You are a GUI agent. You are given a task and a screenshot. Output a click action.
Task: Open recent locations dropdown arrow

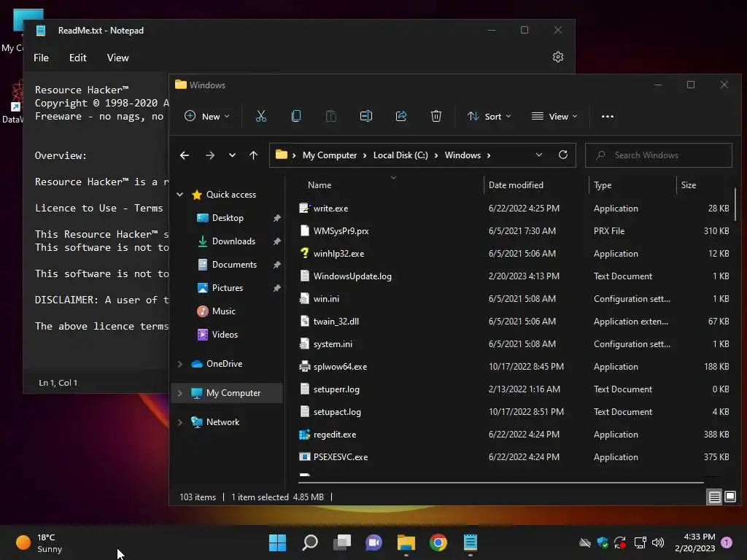232,155
